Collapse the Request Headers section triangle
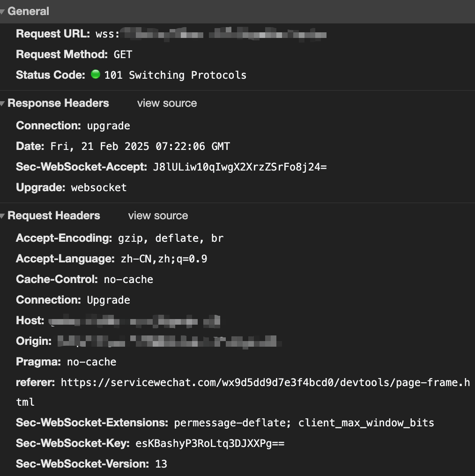The height and width of the screenshot is (476, 475). point(3,216)
